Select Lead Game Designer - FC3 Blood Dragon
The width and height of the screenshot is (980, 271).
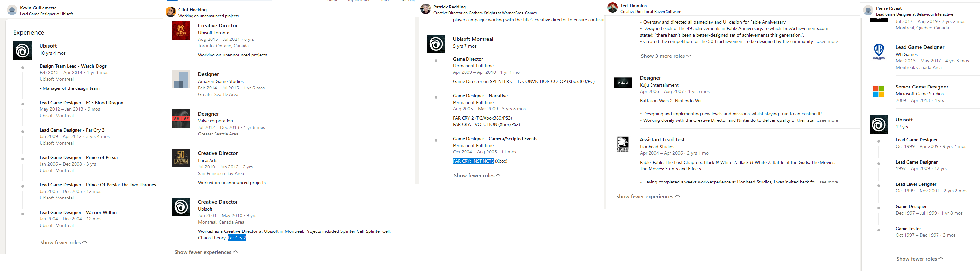pos(81,103)
